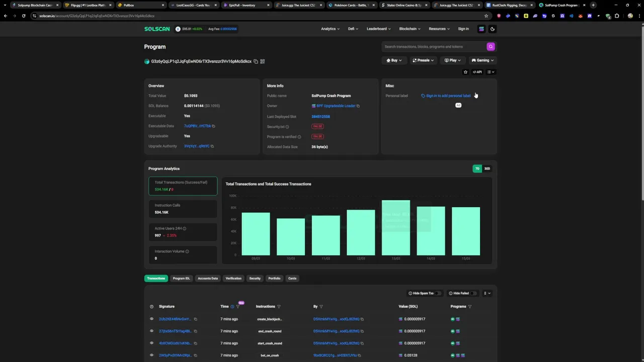Screen dimensions: 644x362
Task: Copy signer address in the create_blackjack row
Action: [x=362, y=319]
